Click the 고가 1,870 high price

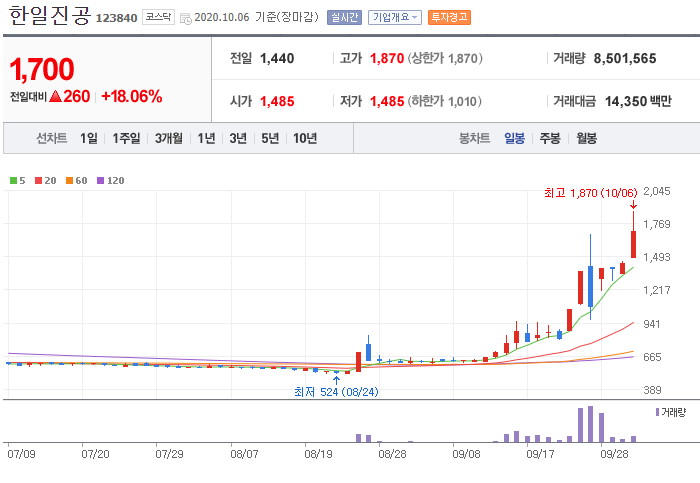pyautogui.click(x=387, y=58)
